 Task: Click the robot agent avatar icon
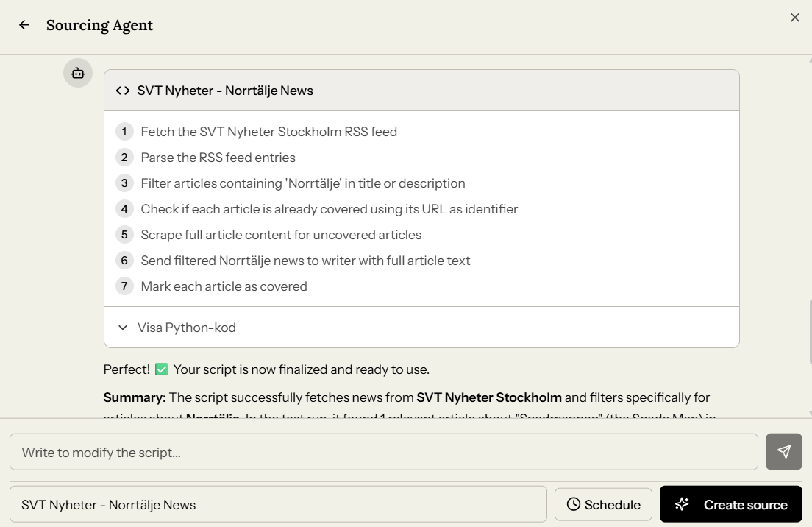pos(78,73)
